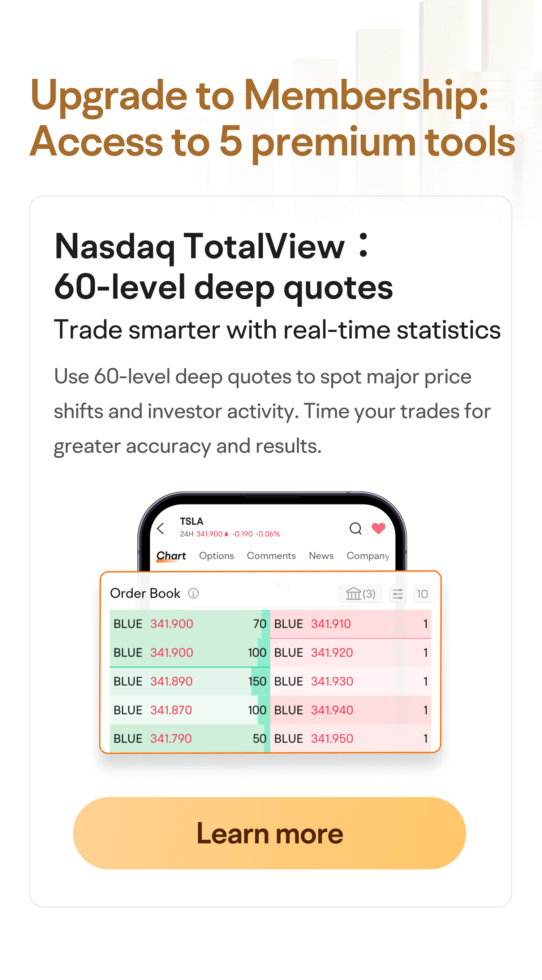Open the Options tab
542x980 pixels.
click(x=216, y=556)
